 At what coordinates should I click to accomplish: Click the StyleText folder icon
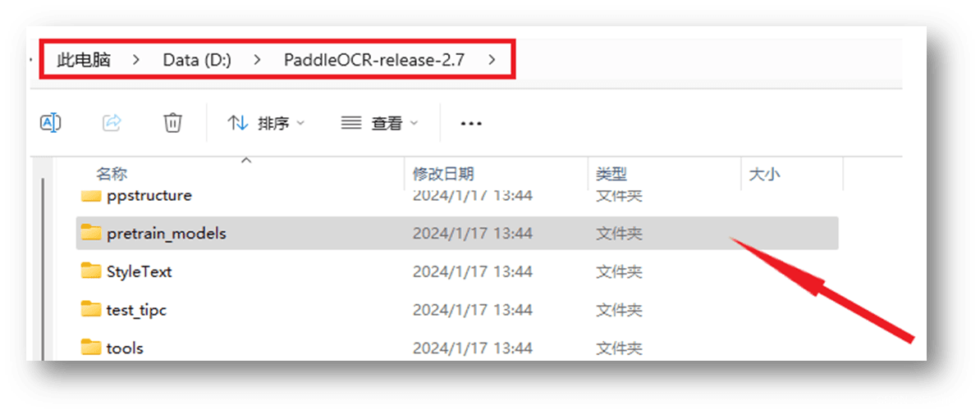[91, 271]
